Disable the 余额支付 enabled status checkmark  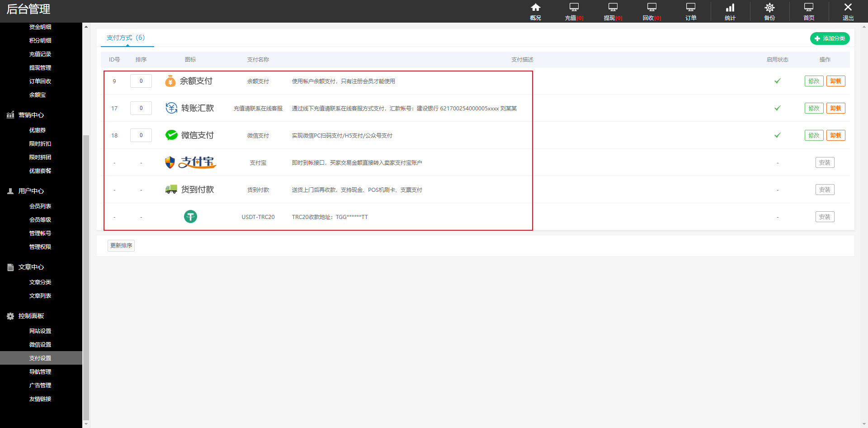pyautogui.click(x=777, y=81)
